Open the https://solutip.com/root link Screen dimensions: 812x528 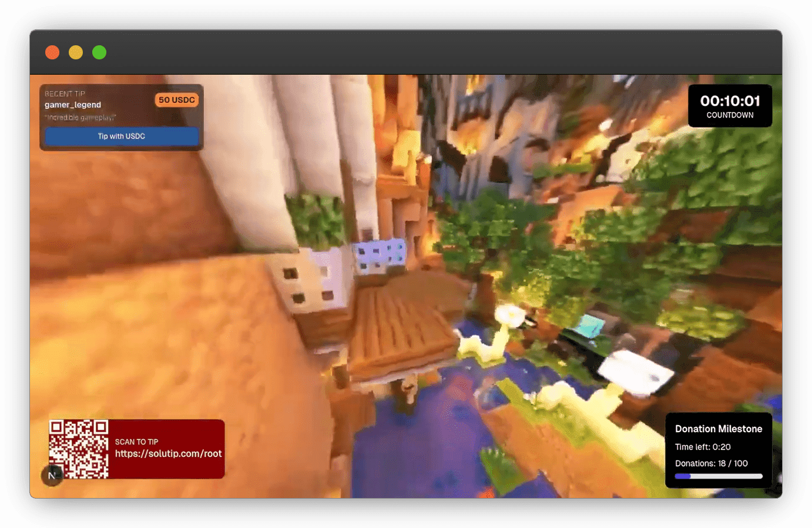pyautogui.click(x=168, y=453)
